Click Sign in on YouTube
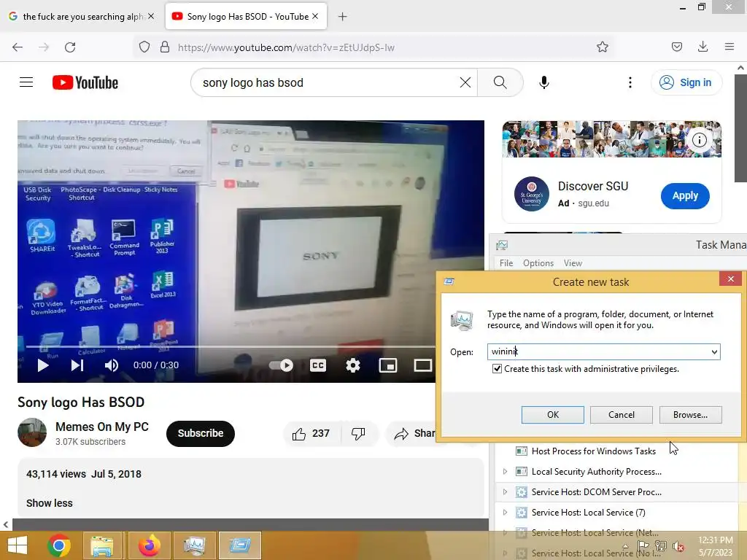The image size is (747, 560). point(686,82)
